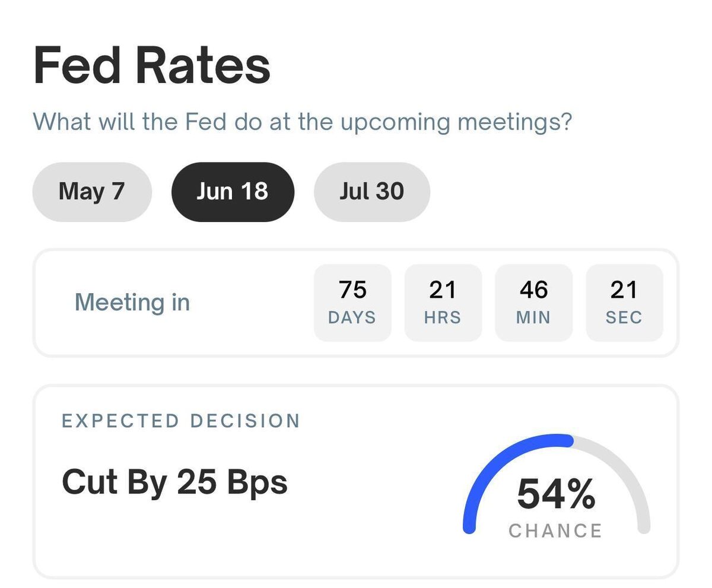Select the May 7 meeting tab
Screen dimensions: 712x588
pyautogui.click(x=92, y=192)
